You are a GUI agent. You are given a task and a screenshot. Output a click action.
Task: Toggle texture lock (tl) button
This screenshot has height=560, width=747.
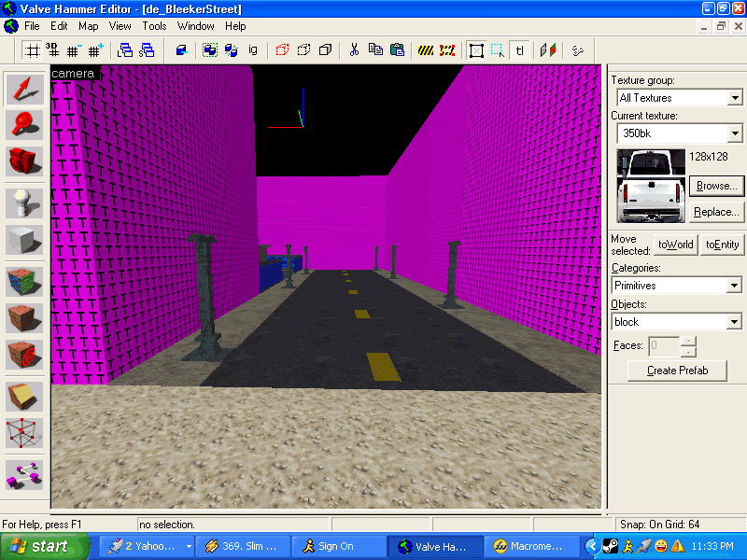(x=520, y=49)
